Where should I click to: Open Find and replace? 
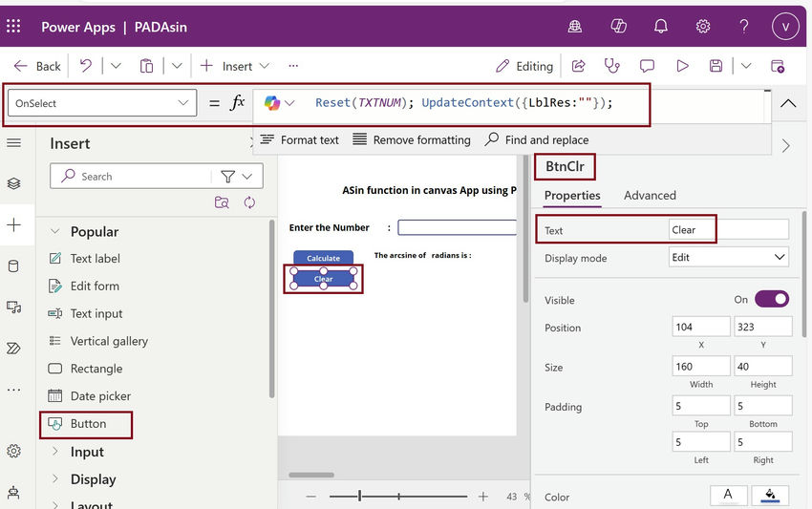point(537,139)
